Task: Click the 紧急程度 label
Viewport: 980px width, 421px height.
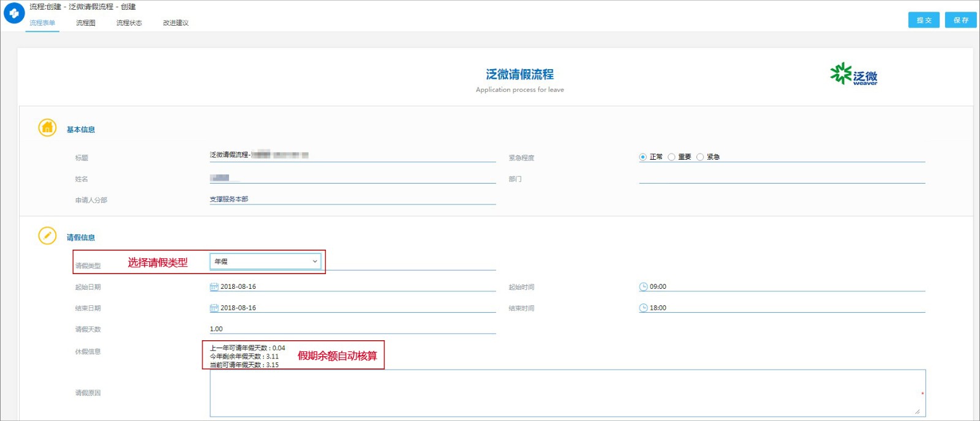Action: click(x=521, y=158)
